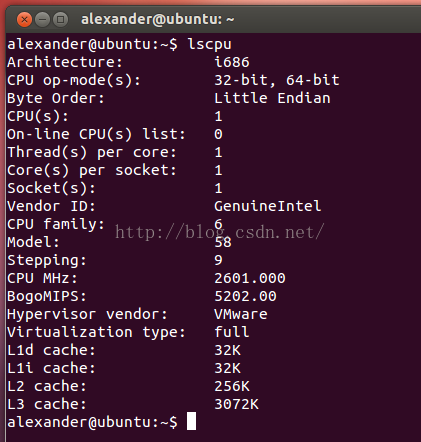Minimize the terminal window
421x442 pixels.
pos(42,20)
